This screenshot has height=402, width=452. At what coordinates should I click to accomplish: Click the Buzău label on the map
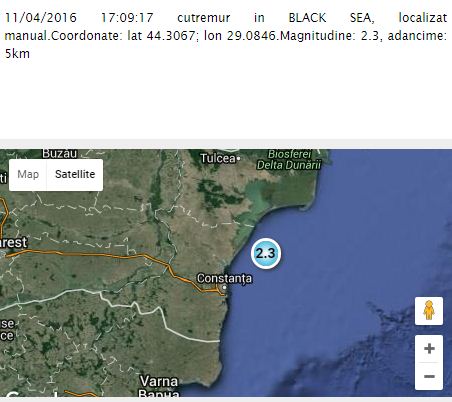coord(60,154)
